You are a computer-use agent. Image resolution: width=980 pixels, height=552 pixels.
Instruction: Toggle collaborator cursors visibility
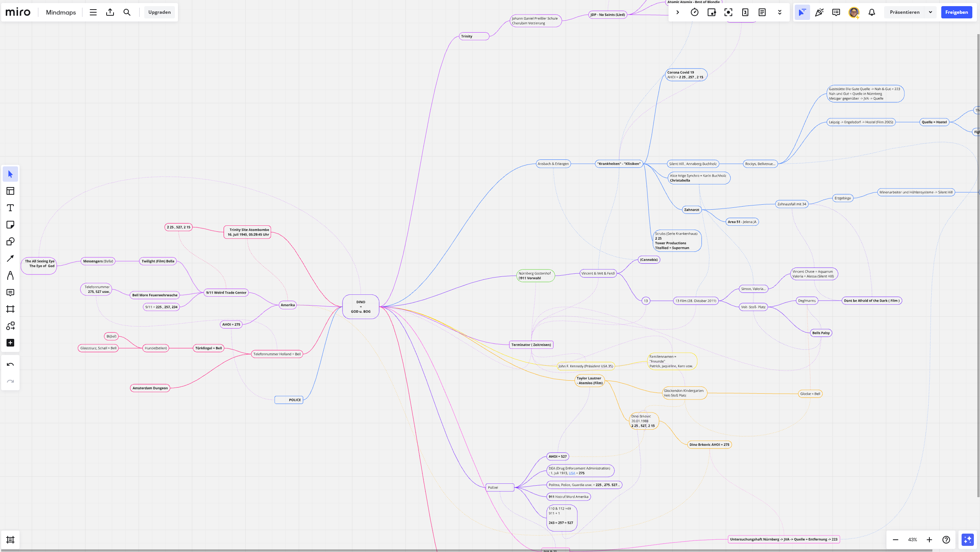(802, 12)
